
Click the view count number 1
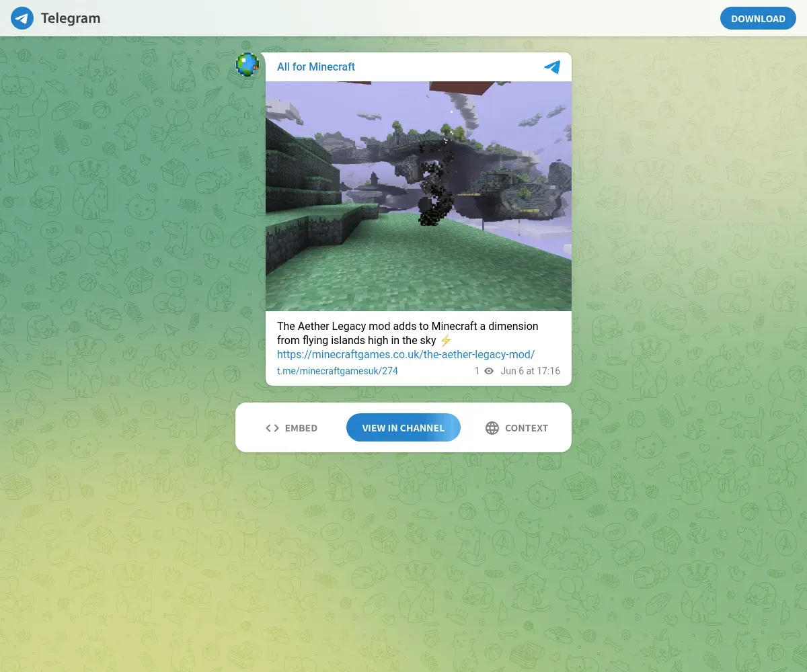click(x=477, y=371)
